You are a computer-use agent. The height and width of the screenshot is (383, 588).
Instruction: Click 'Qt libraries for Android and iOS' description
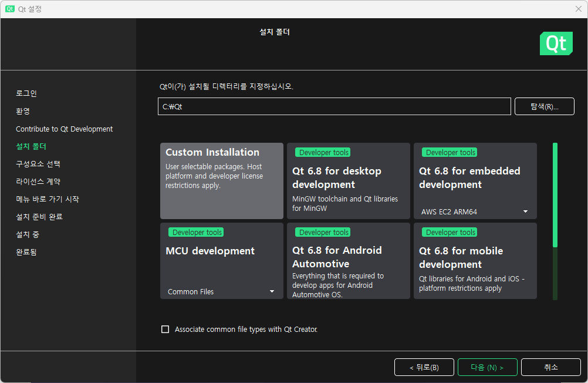[472, 284]
